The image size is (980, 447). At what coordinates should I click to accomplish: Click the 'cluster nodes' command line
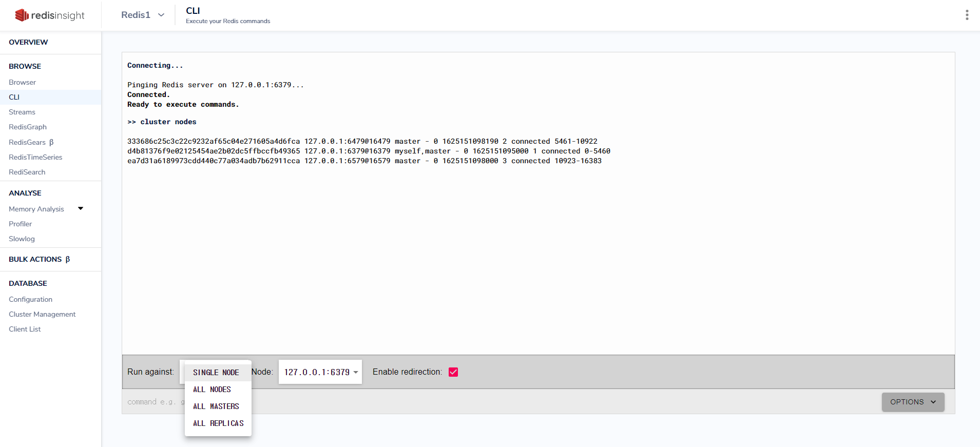pos(162,122)
